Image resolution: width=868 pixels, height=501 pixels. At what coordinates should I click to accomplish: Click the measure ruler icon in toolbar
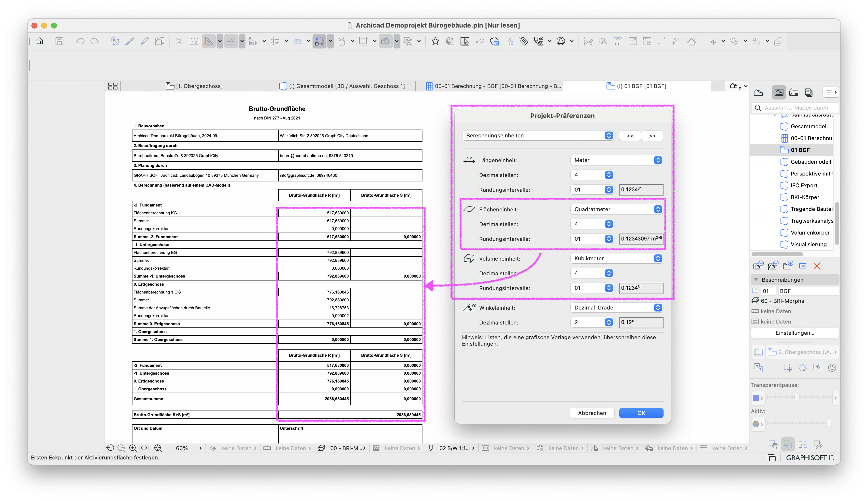(x=194, y=41)
